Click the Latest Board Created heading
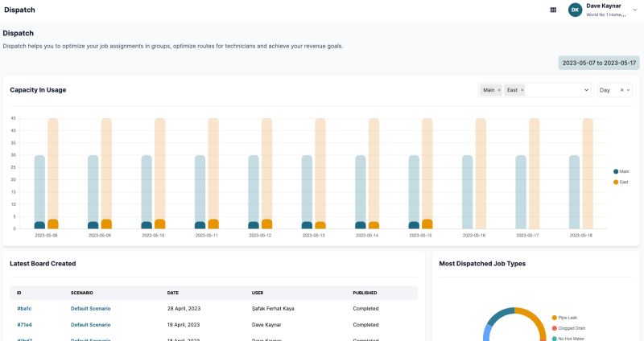 coord(43,264)
